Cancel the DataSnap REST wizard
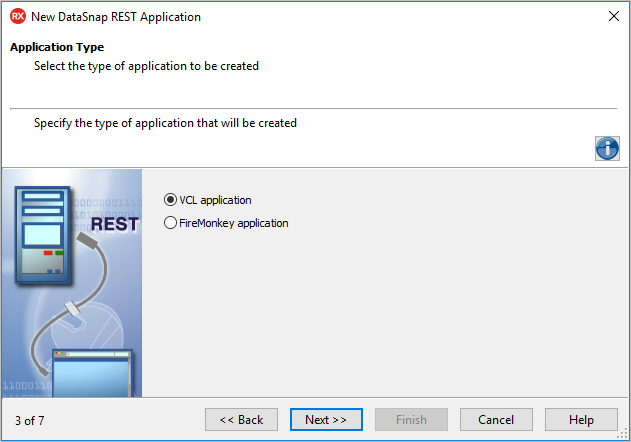The image size is (631, 442). (x=496, y=419)
